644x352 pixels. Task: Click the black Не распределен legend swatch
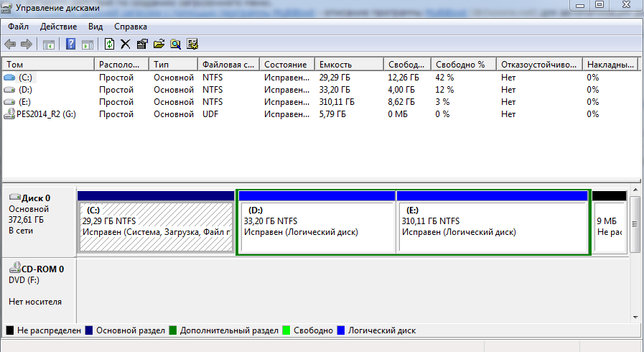10,330
